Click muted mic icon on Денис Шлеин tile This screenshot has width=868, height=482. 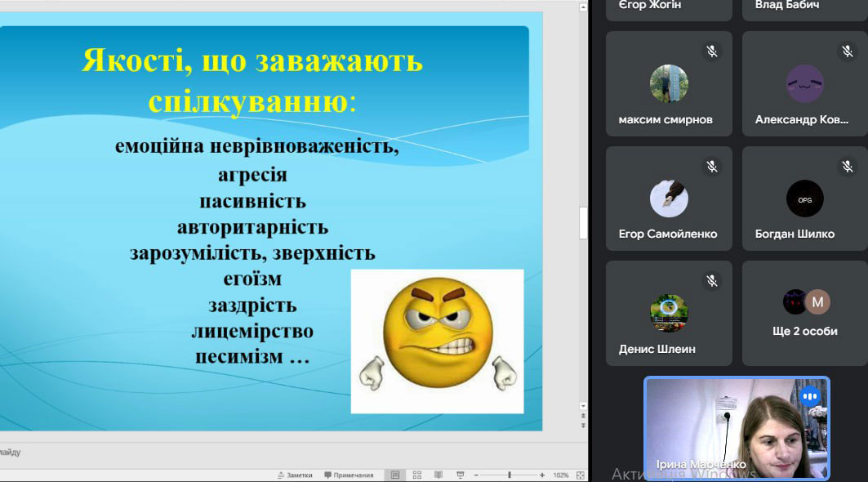[712, 281]
